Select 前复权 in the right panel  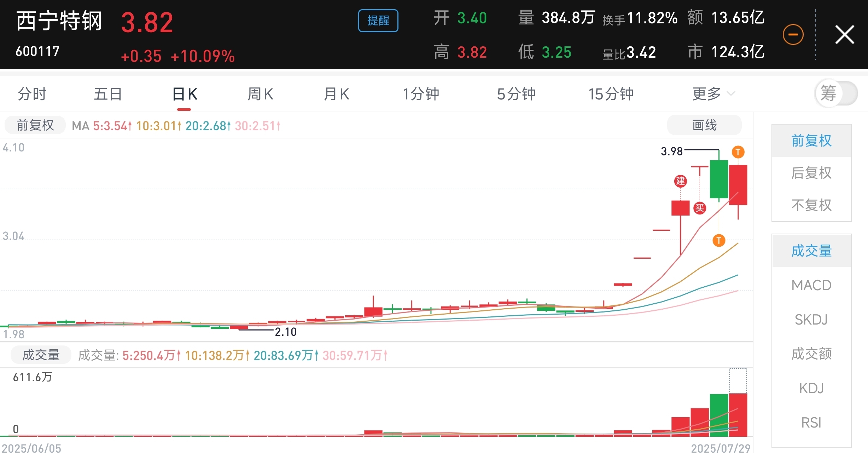point(811,141)
